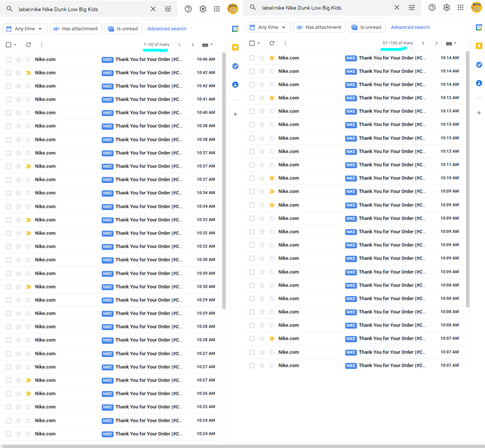The width and height of the screenshot is (485, 448).
Task: Open Tasks side panel icon in right window
Action: (x=479, y=64)
